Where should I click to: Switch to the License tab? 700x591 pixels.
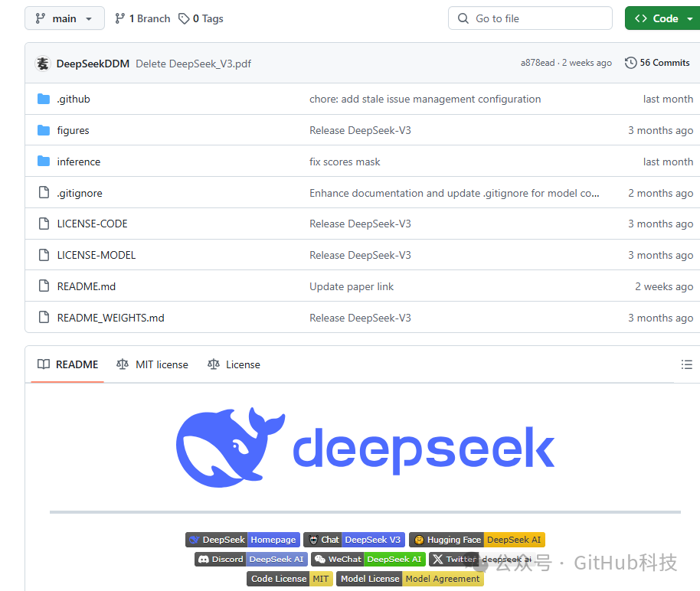tap(234, 364)
